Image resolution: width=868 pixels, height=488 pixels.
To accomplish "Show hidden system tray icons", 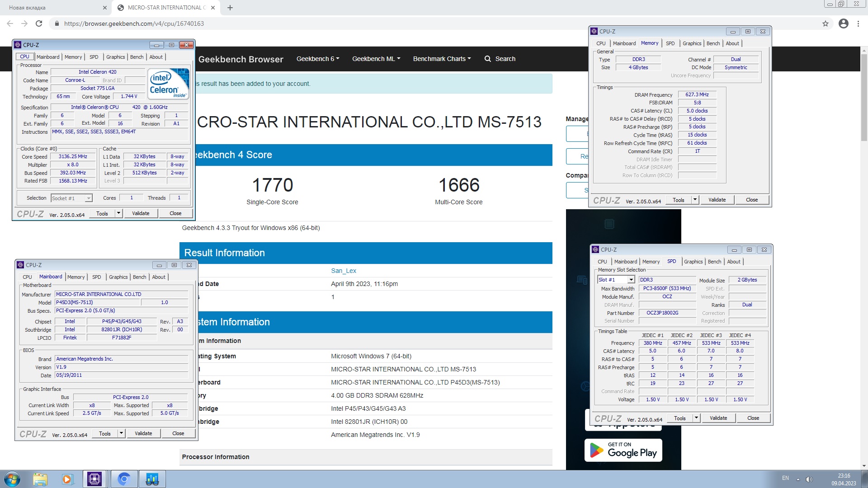I will [798, 479].
